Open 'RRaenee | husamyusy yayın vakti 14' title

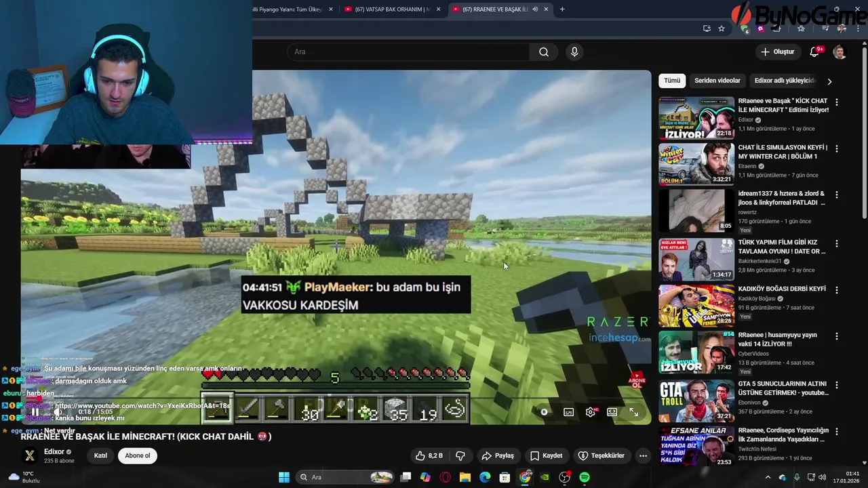coord(777,340)
